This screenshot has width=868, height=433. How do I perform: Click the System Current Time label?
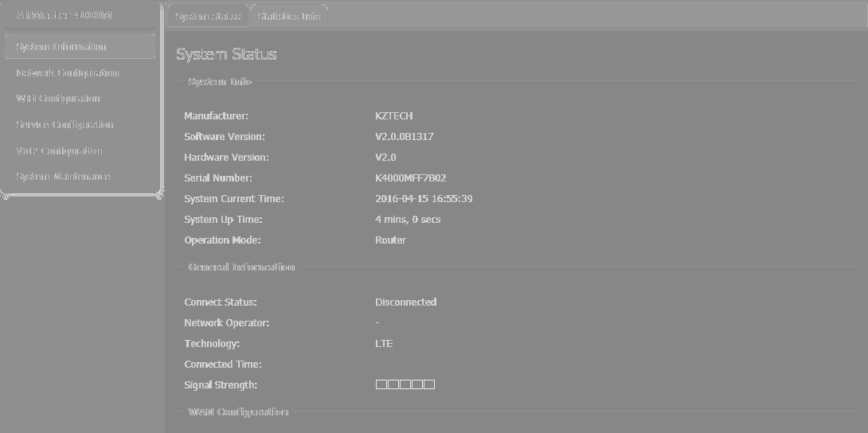[234, 198]
